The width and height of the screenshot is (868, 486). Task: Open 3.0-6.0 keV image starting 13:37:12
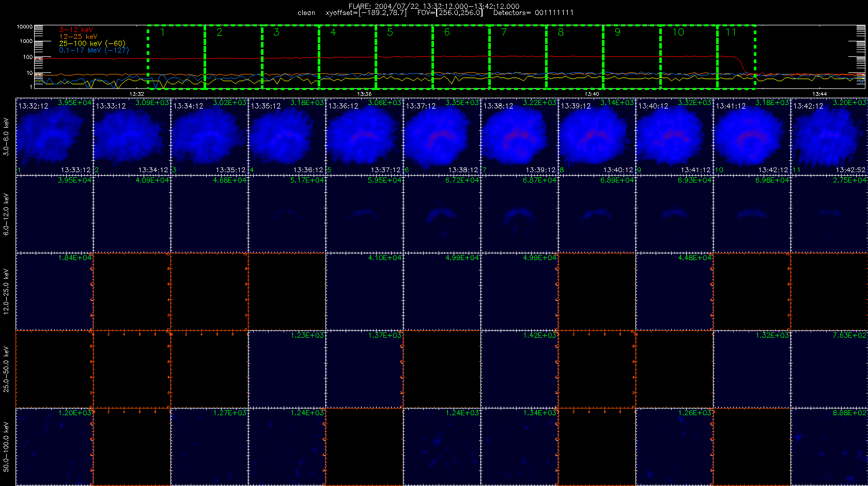(442, 136)
